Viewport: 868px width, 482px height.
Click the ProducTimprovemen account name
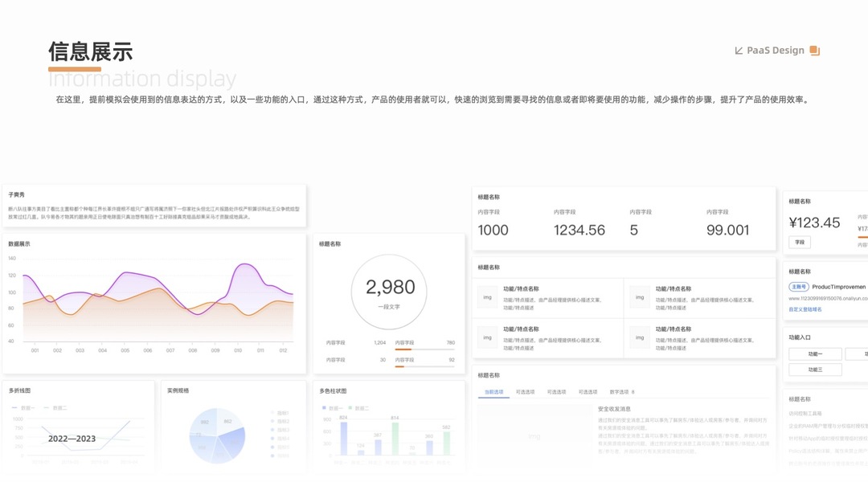(x=838, y=287)
